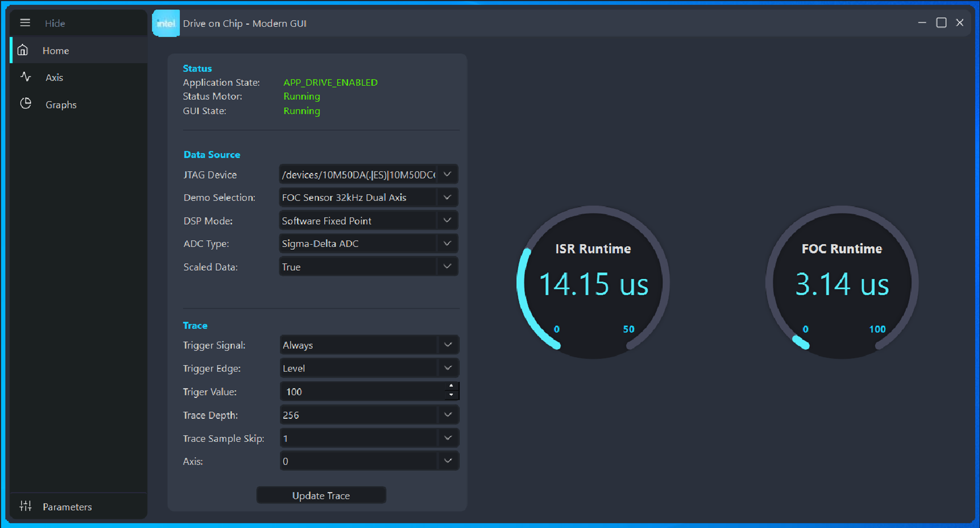Screen dimensions: 980x528
Task: Click the Graphs pie chart icon
Action: click(x=25, y=104)
